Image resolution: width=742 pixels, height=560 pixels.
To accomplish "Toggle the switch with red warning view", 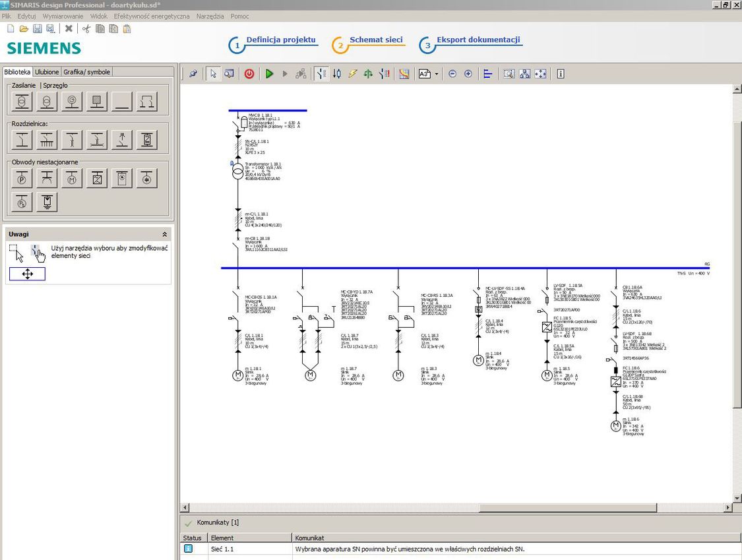I will click(x=385, y=74).
